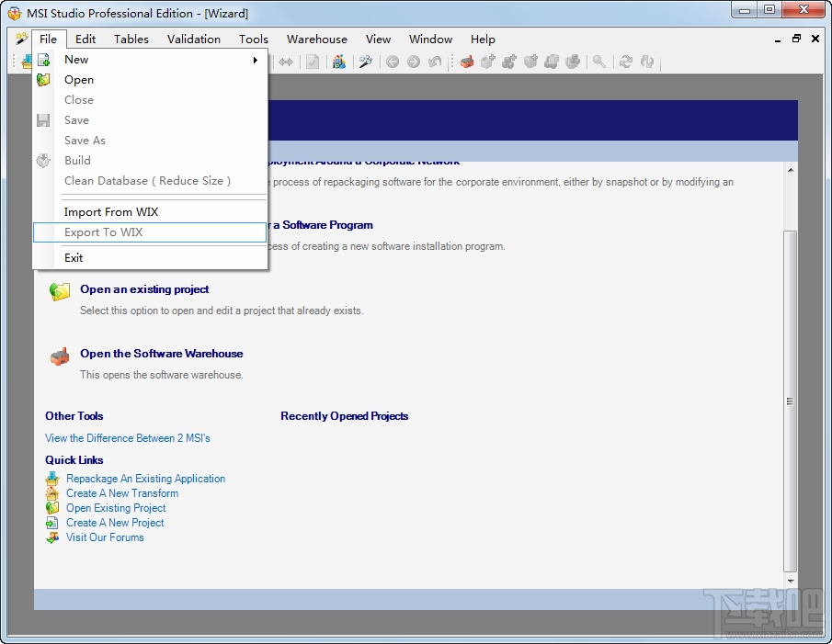Viewport: 832px width, 644px height.
Task: Click the Visit Our Forums link
Action: point(105,537)
